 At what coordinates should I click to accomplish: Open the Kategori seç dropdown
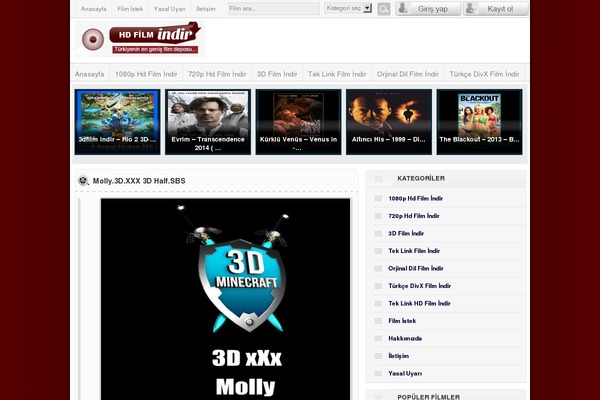(x=348, y=8)
